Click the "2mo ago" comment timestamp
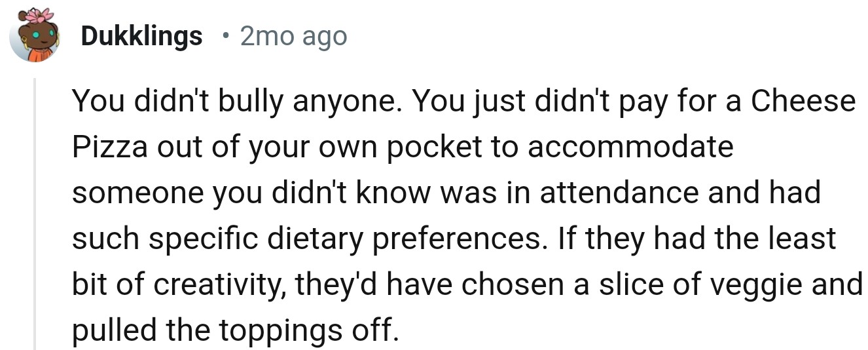This screenshot has width=868, height=350. tap(293, 37)
